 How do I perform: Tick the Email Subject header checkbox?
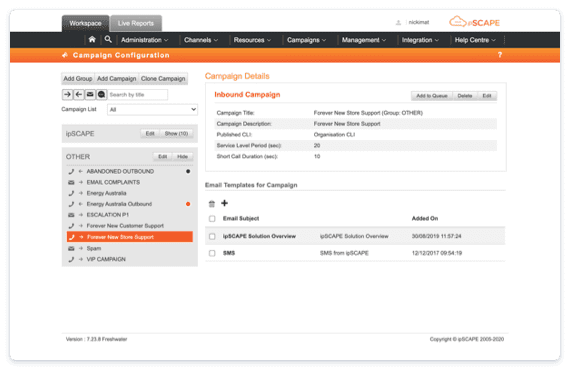click(212, 218)
